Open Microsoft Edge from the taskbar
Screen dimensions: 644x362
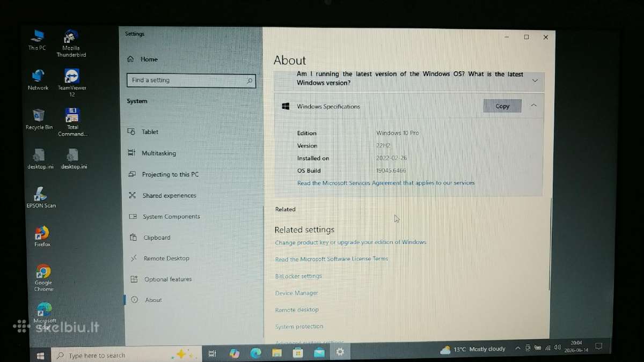tap(255, 353)
